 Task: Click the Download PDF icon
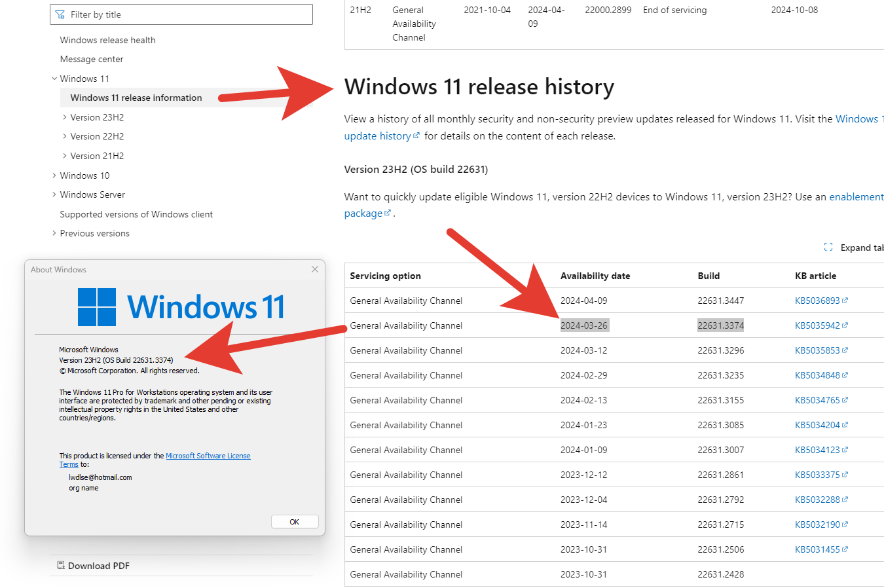coord(61,565)
